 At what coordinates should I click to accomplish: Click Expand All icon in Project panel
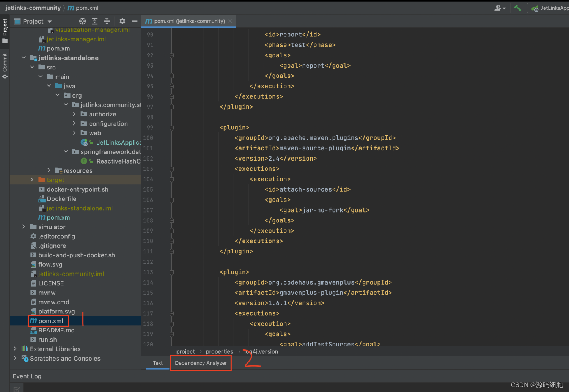(x=95, y=21)
